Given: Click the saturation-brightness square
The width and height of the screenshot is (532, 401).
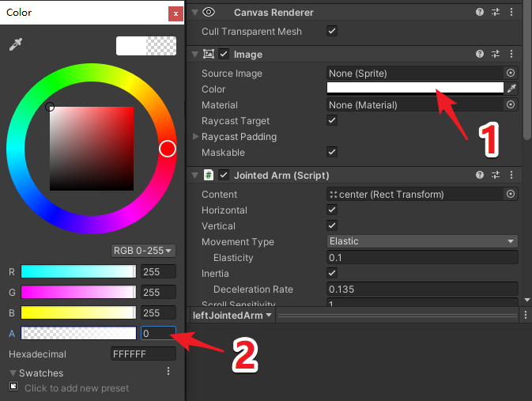Looking at the screenshot, I should 92,149.
